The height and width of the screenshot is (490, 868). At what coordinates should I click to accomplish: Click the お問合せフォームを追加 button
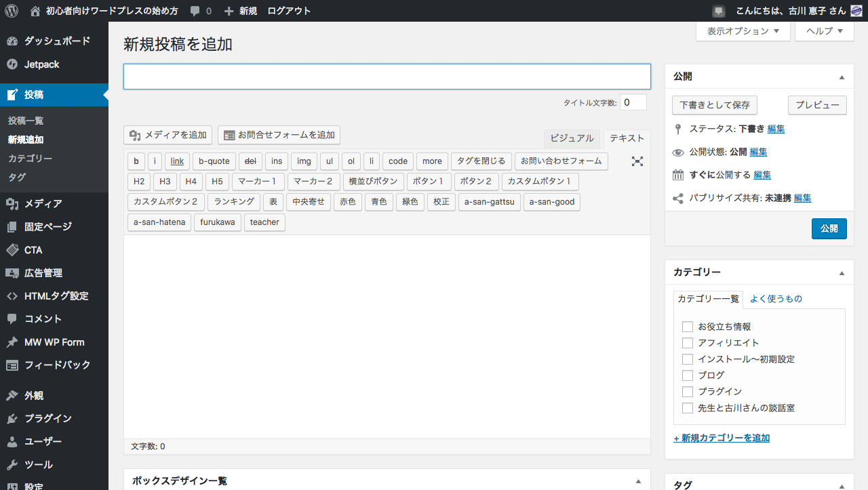[279, 136]
